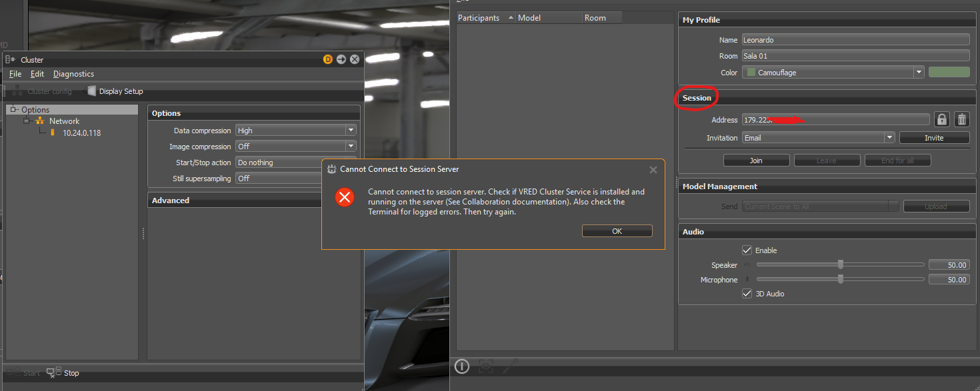Click the Join session button
The image size is (980, 391).
tap(756, 161)
